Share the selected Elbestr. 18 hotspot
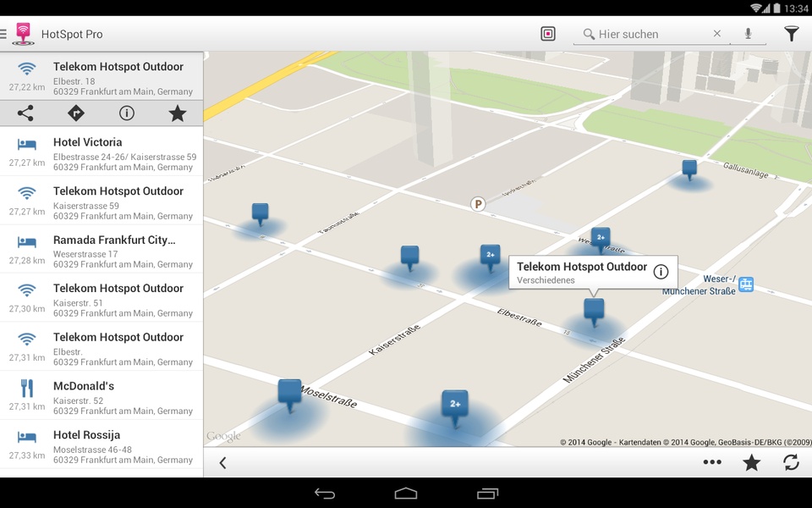Viewport: 812px width, 508px height. 25,113
